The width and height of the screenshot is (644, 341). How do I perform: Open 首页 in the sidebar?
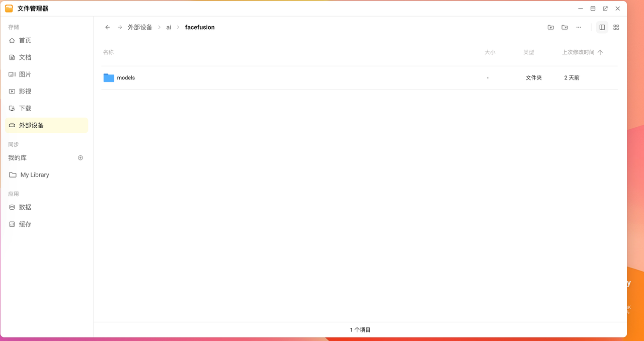25,40
